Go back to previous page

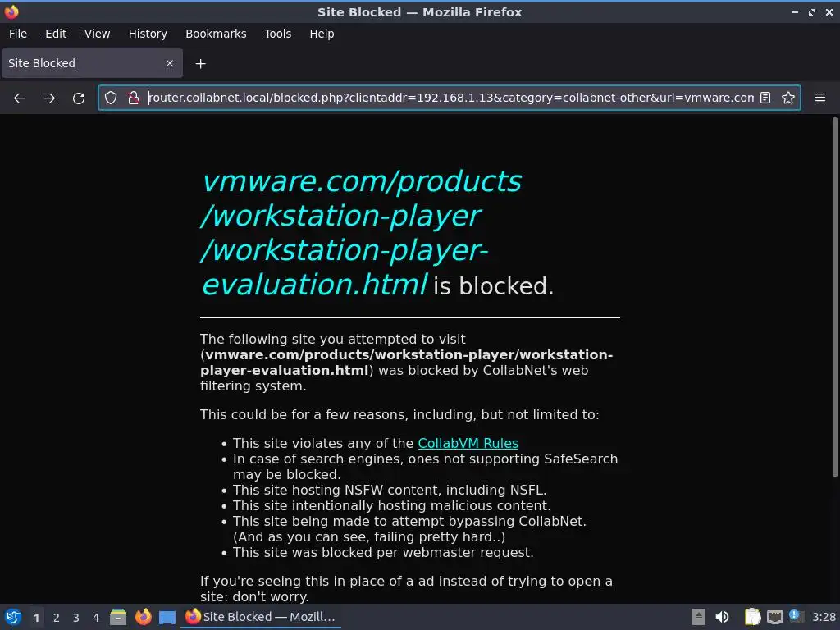click(x=20, y=98)
